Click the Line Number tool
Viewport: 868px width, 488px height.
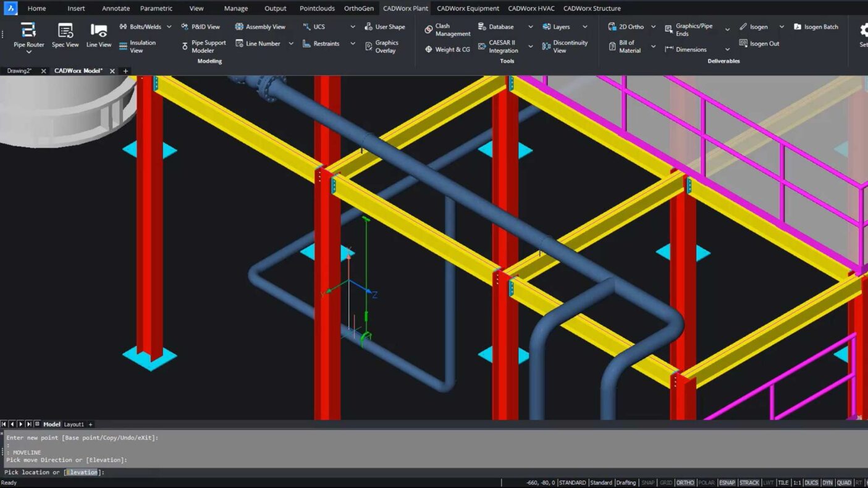[x=258, y=43]
